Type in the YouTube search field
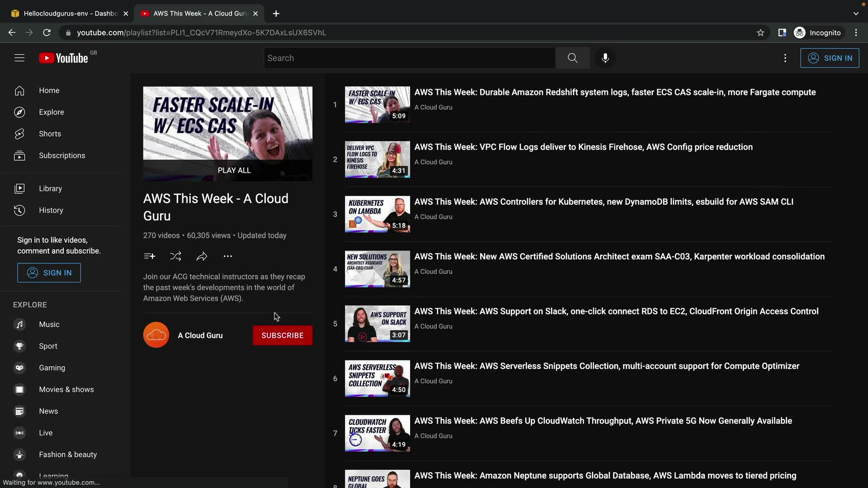Screen dimensions: 868x488 point(409,58)
